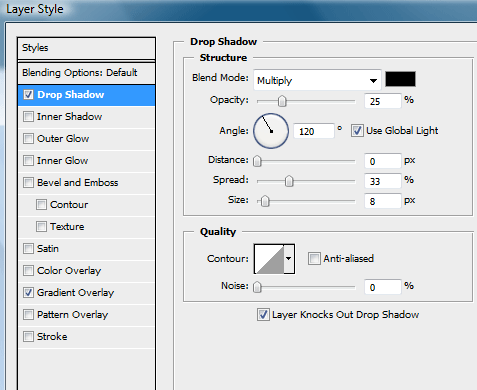
Task: Select the Texture sub-effect row
Action: click(86, 227)
